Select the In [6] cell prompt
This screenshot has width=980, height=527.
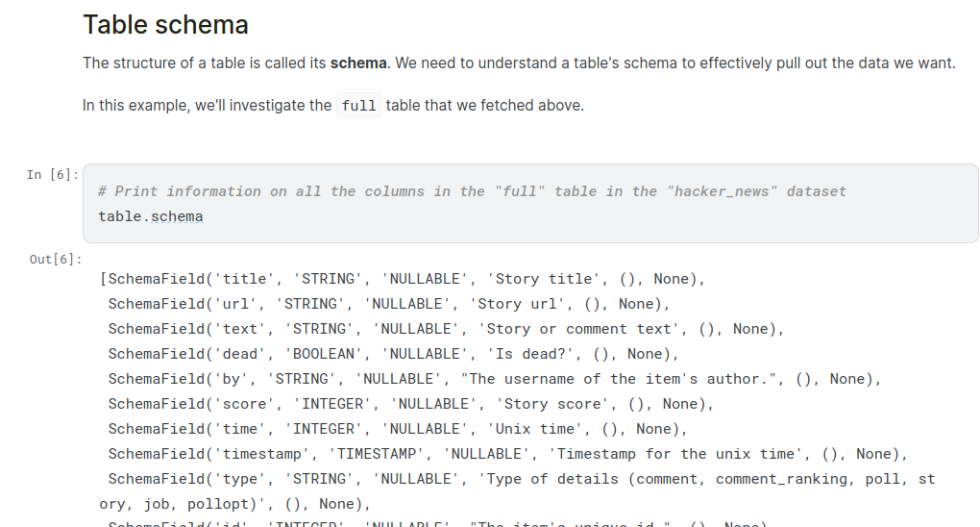[52, 174]
